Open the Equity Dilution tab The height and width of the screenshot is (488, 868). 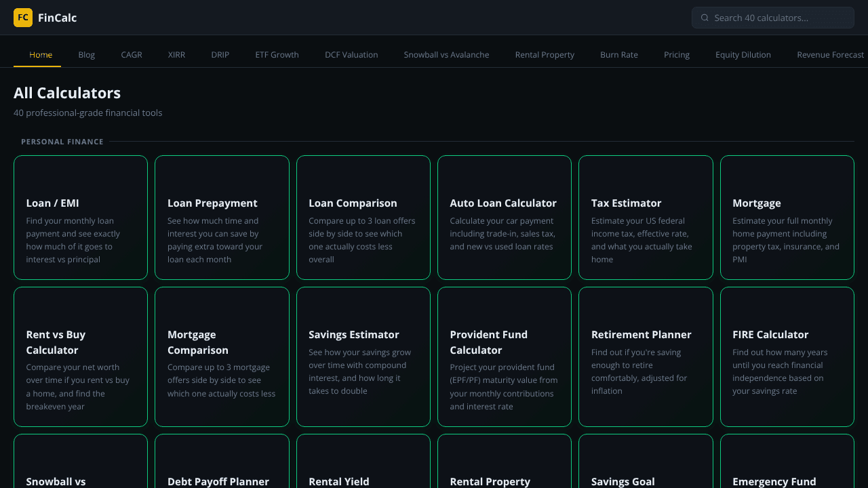(743, 54)
